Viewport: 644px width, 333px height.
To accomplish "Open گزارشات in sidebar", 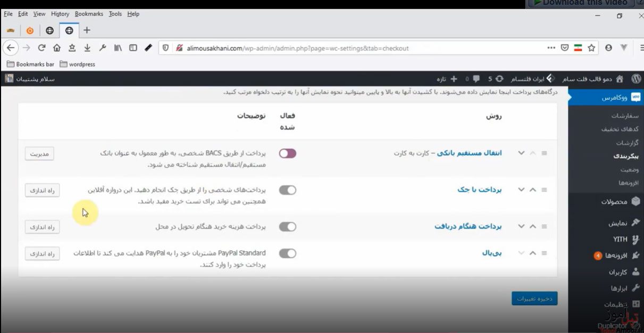I will point(628,143).
